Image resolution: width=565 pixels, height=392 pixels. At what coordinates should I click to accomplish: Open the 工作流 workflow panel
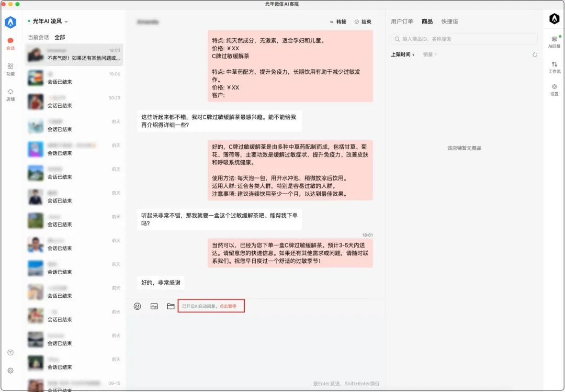click(x=554, y=68)
